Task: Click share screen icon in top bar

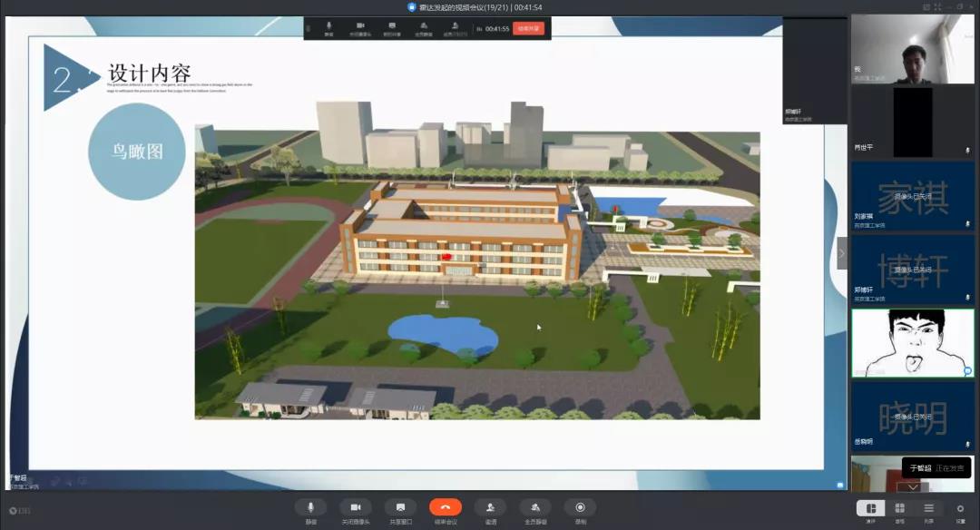Action: click(x=391, y=27)
